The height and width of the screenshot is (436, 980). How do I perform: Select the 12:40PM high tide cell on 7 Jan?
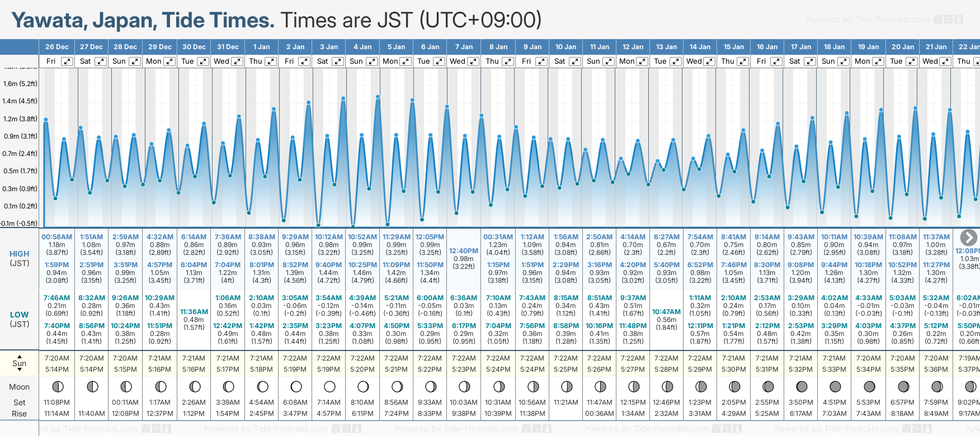(x=464, y=258)
